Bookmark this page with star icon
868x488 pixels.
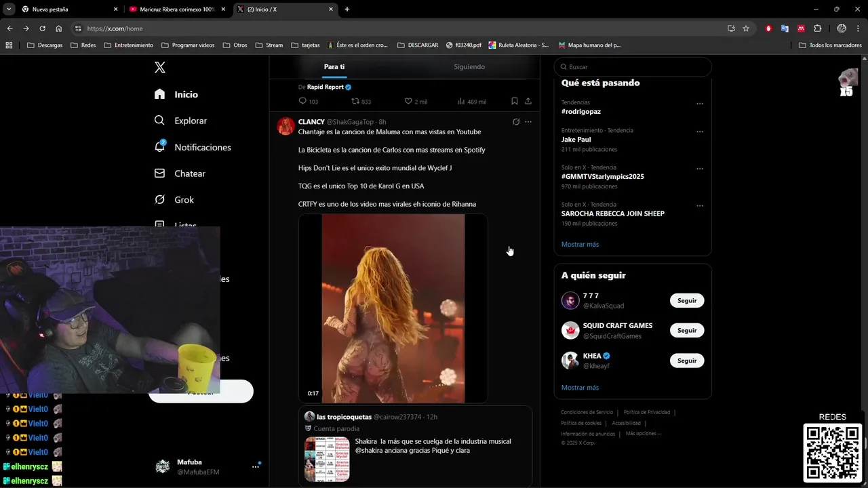pyautogui.click(x=746, y=28)
